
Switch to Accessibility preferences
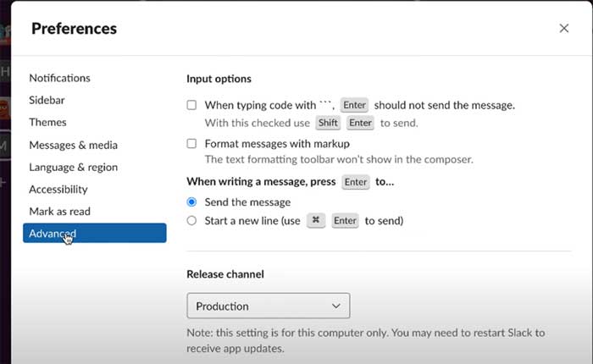coord(58,190)
